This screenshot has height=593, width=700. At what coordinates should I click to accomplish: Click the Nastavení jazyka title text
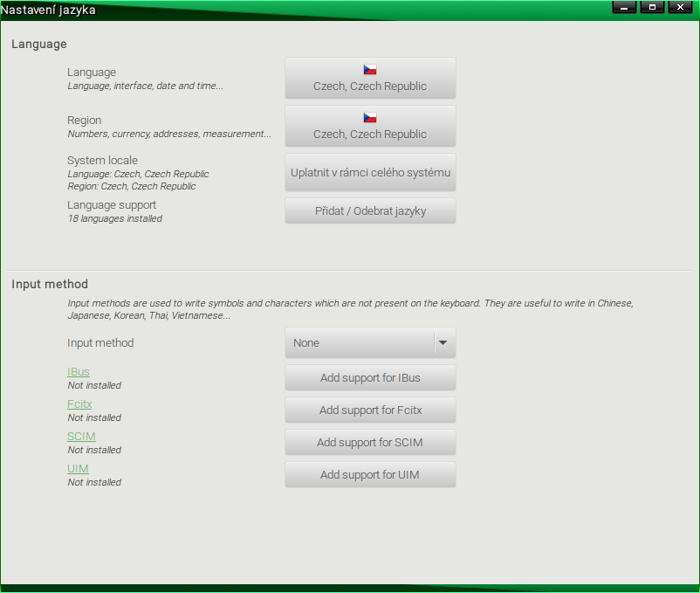tap(48, 10)
